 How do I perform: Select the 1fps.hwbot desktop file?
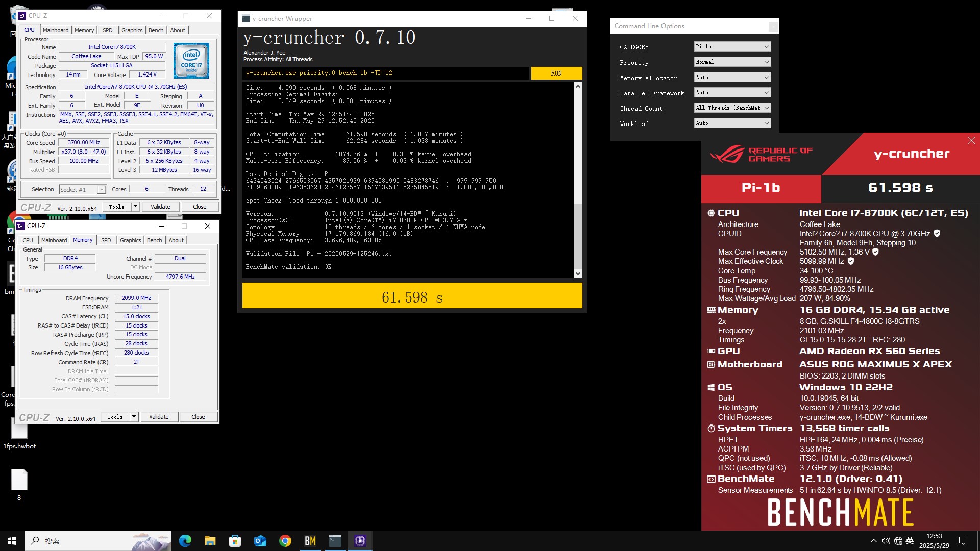(19, 434)
